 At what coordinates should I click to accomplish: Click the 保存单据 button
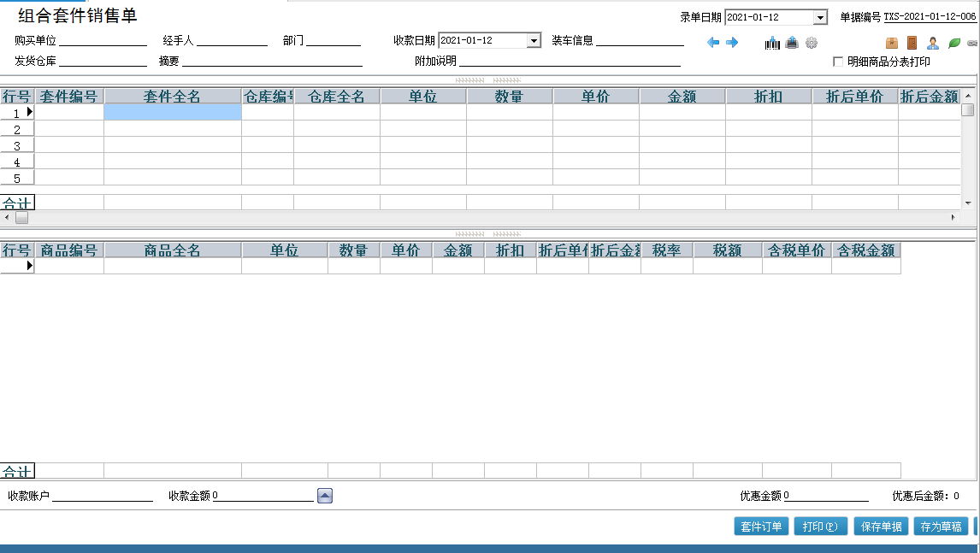tap(882, 527)
